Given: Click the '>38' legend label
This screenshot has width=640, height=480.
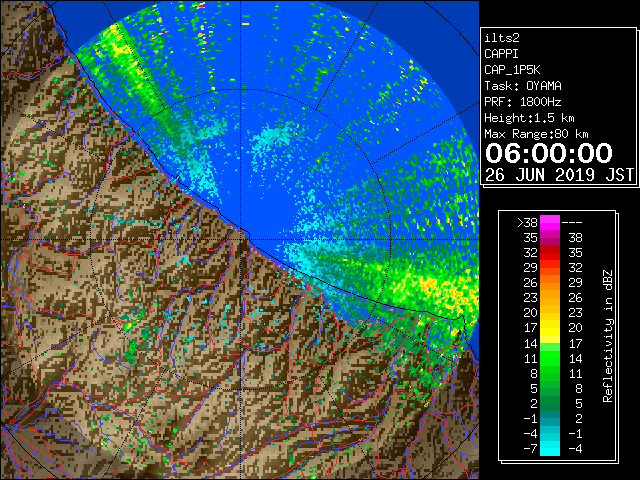Looking at the screenshot, I should 527,223.
